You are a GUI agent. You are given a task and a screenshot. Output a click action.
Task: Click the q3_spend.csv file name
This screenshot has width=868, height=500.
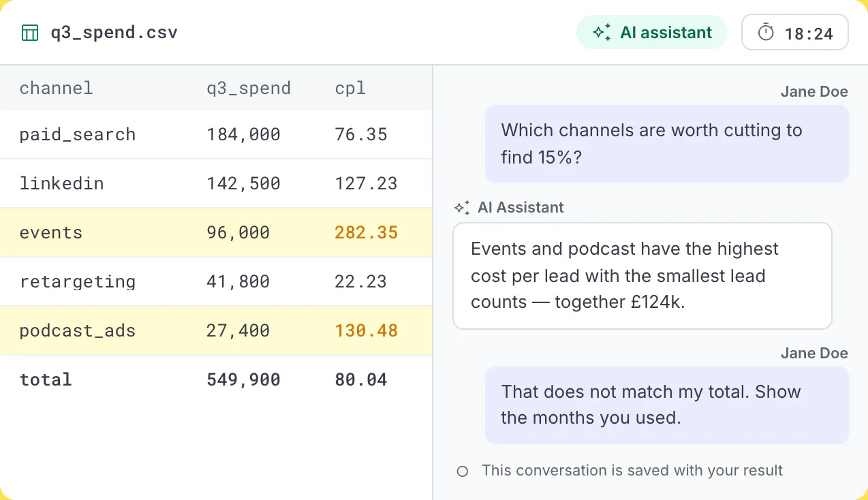pyautogui.click(x=114, y=33)
